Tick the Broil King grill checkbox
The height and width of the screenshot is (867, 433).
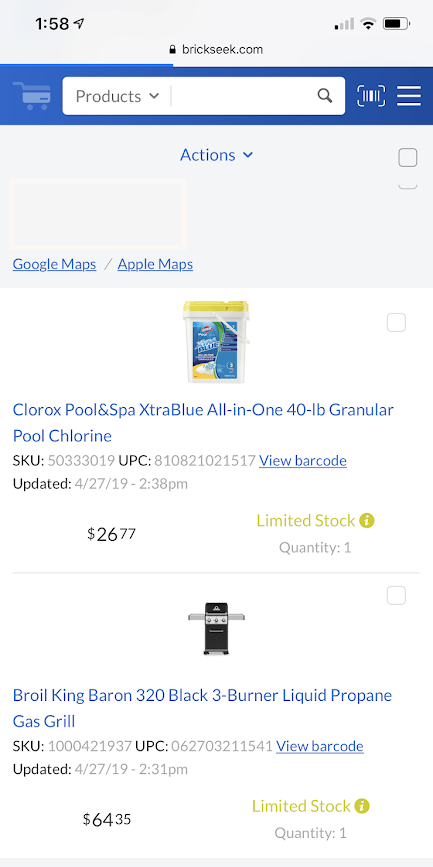tap(397, 596)
